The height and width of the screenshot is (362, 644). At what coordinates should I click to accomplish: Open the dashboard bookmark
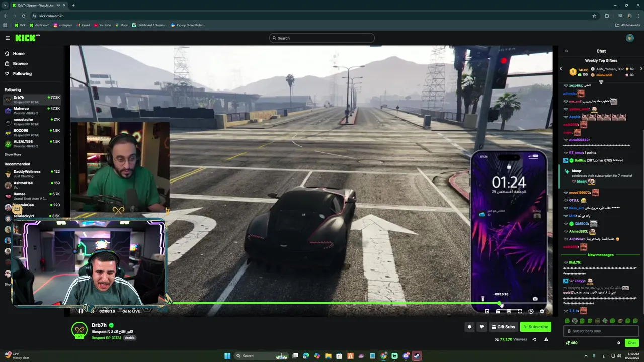click(40, 25)
